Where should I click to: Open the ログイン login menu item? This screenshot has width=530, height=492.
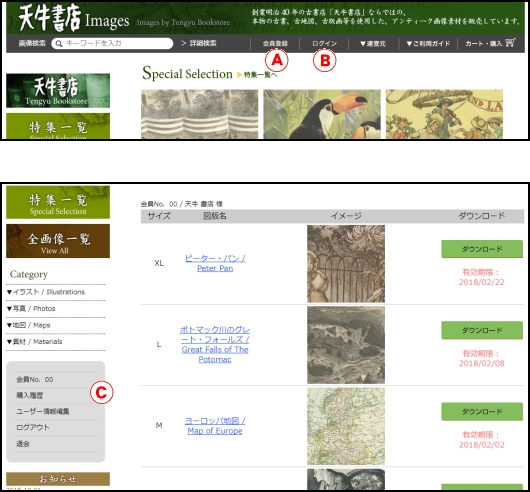[x=324, y=44]
